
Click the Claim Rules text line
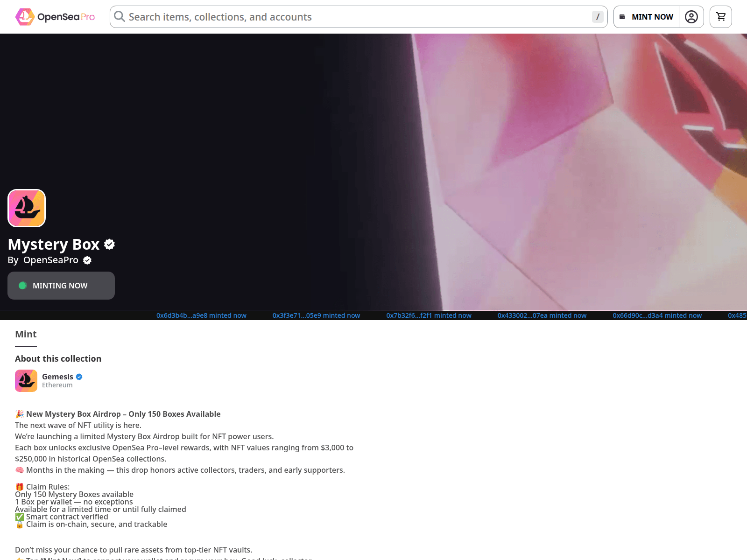tap(42, 487)
